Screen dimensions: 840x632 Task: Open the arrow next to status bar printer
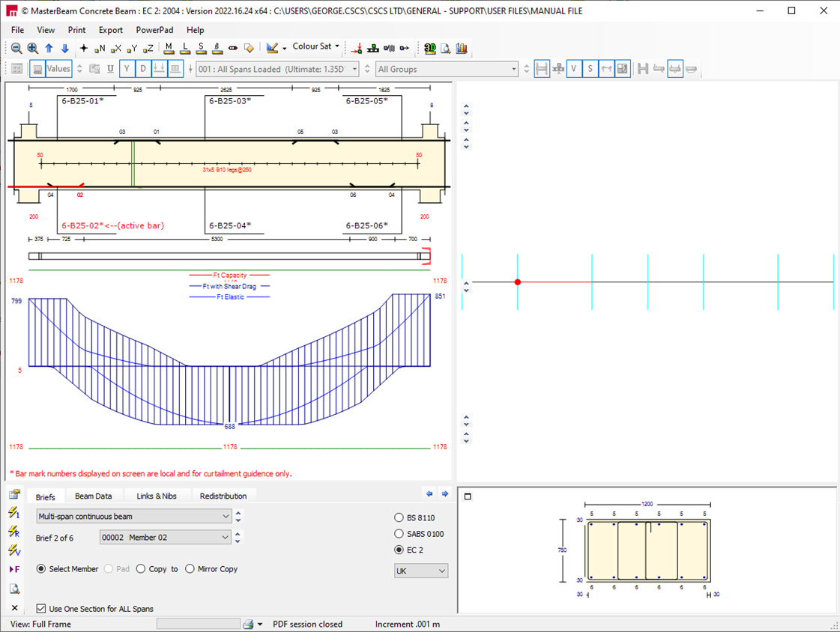pos(260,624)
